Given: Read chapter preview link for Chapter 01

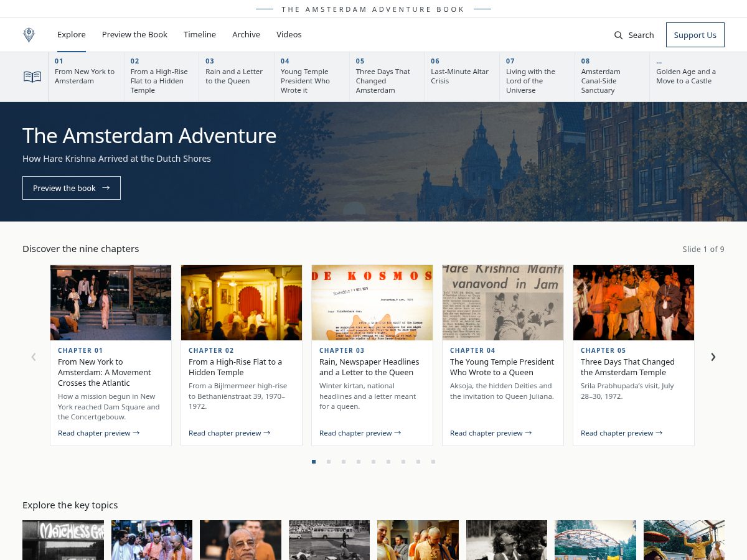Looking at the screenshot, I should 99,433.
